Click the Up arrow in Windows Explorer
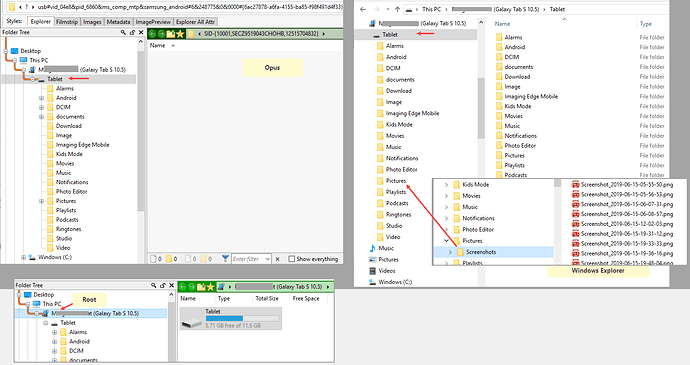The width and height of the screenshot is (690, 365). point(397,9)
